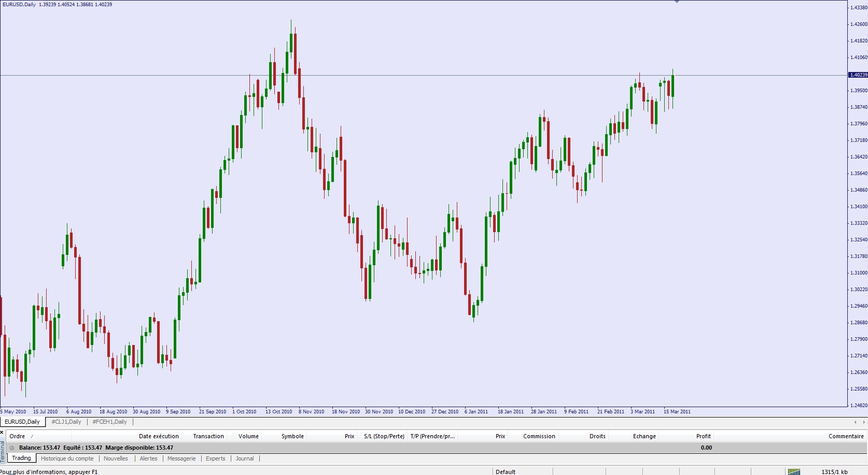Viewport: 868px width, 475px height.
Task: Click the Default profile in status bar
Action: 506,471
